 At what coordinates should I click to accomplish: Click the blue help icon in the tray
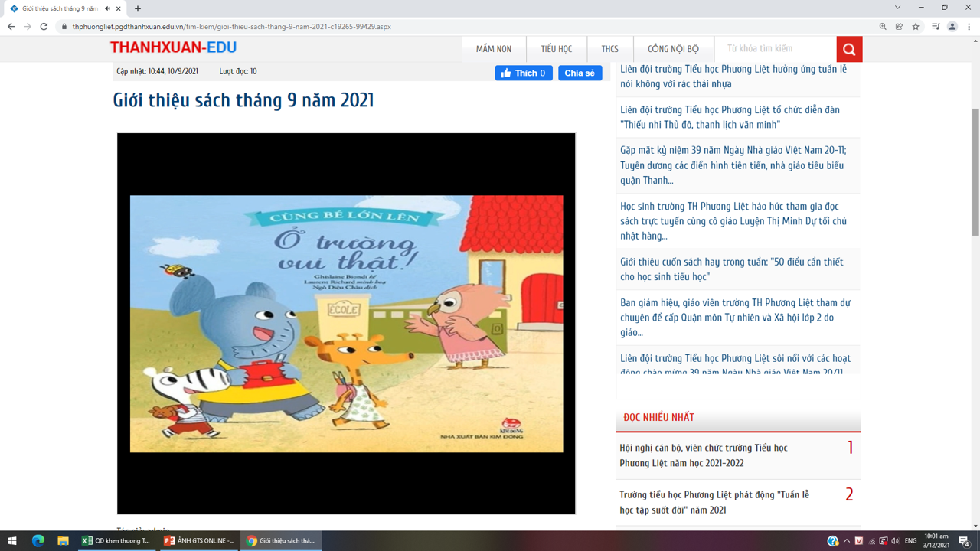(832, 541)
